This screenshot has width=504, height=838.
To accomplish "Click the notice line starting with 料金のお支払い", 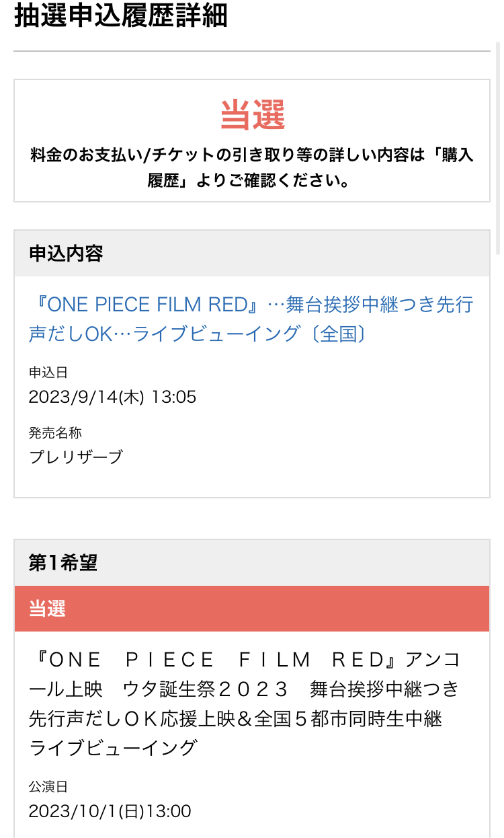I will [252, 155].
